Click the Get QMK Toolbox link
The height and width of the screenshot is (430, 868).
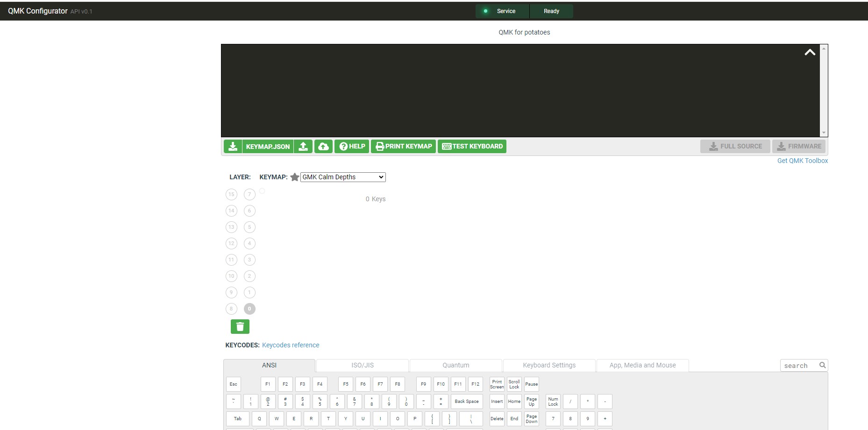(802, 161)
